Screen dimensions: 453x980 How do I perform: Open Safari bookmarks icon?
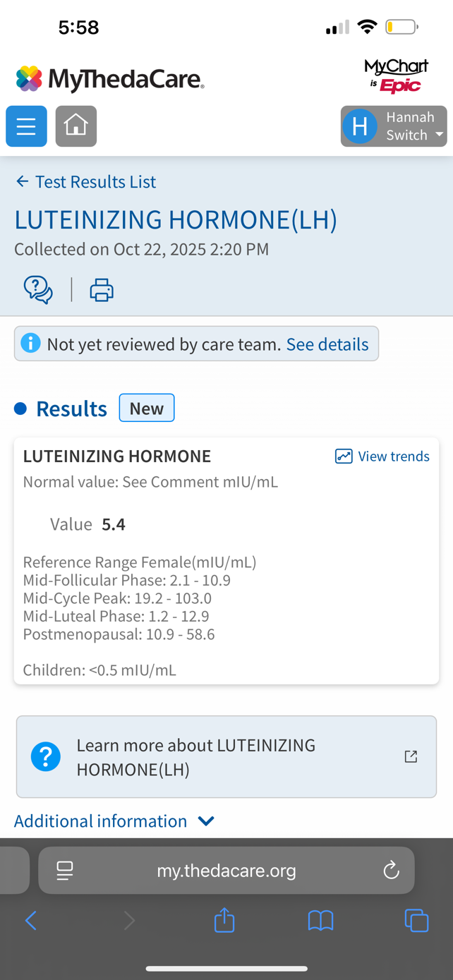(320, 920)
